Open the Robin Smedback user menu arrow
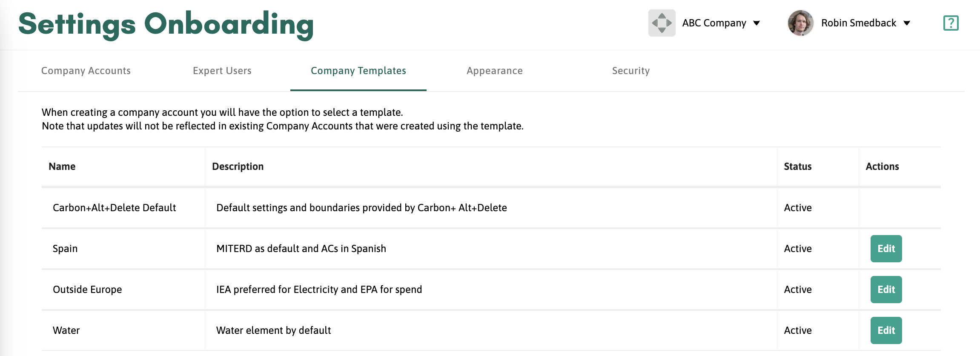 tap(907, 23)
